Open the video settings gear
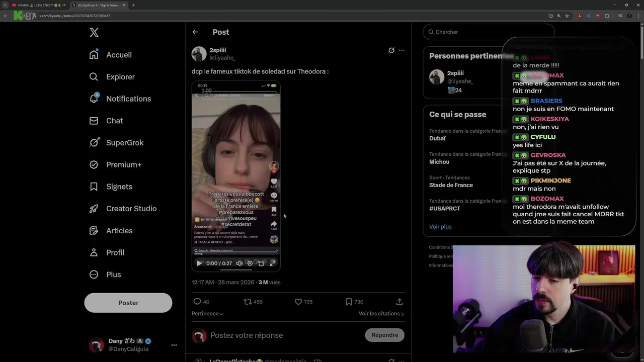 (250, 263)
